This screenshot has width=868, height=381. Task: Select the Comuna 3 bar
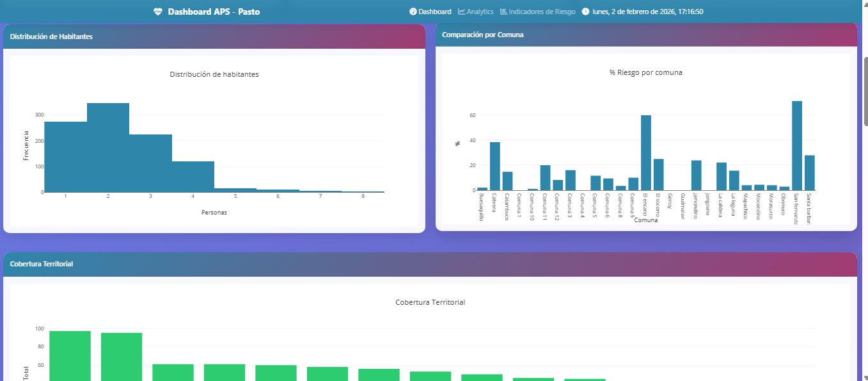click(571, 181)
